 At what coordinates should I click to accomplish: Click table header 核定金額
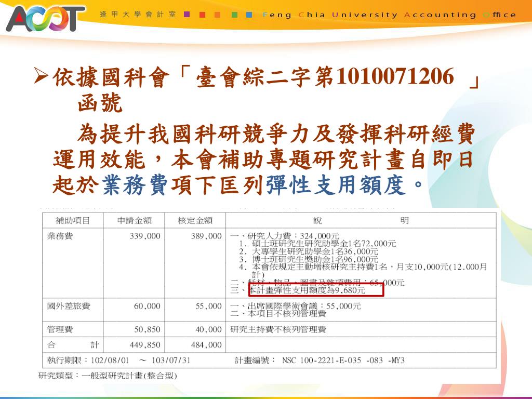point(195,220)
